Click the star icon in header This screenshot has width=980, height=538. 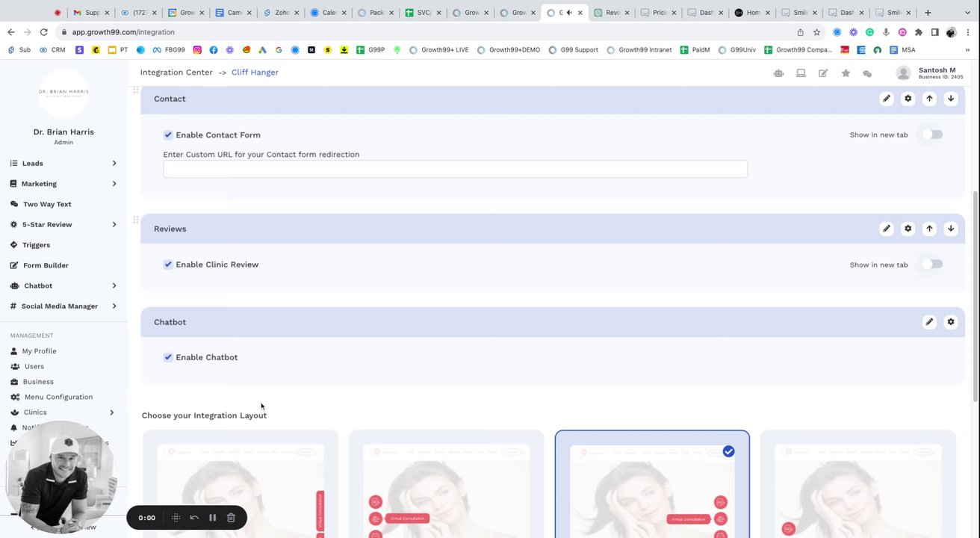(846, 73)
